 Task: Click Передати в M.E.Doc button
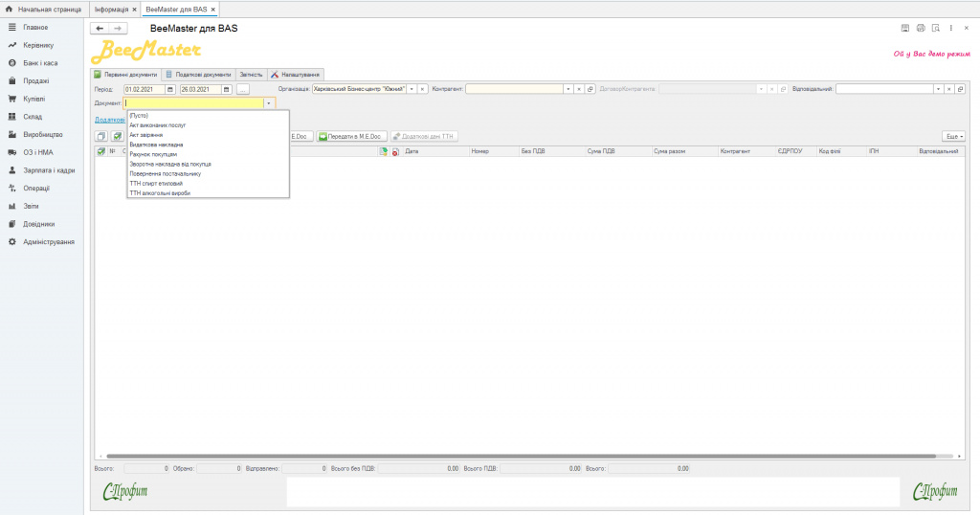[351, 136]
